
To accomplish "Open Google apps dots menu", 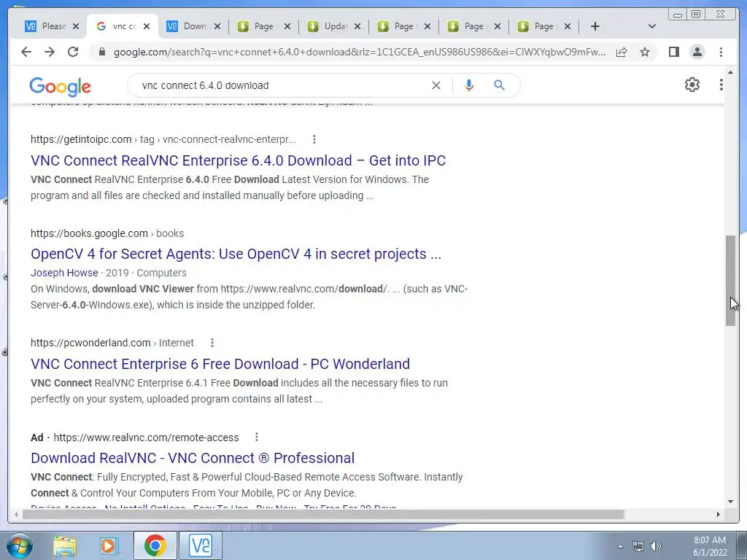I will pos(721,85).
